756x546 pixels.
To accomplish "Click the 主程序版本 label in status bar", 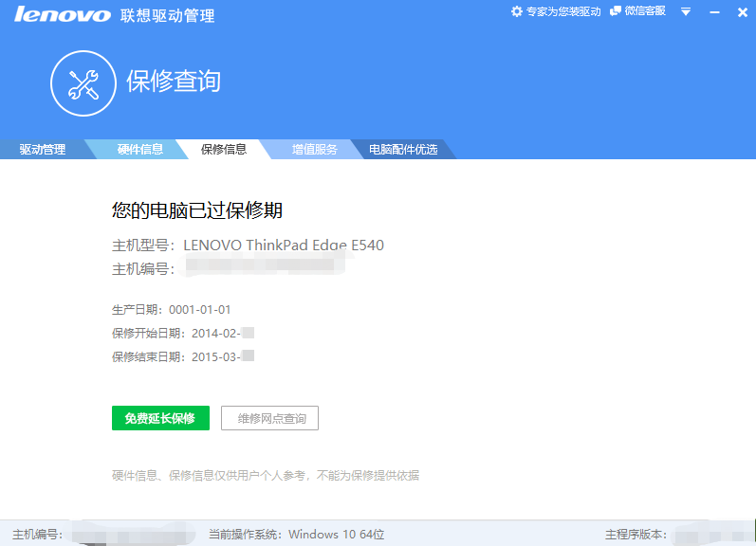I will click(636, 534).
